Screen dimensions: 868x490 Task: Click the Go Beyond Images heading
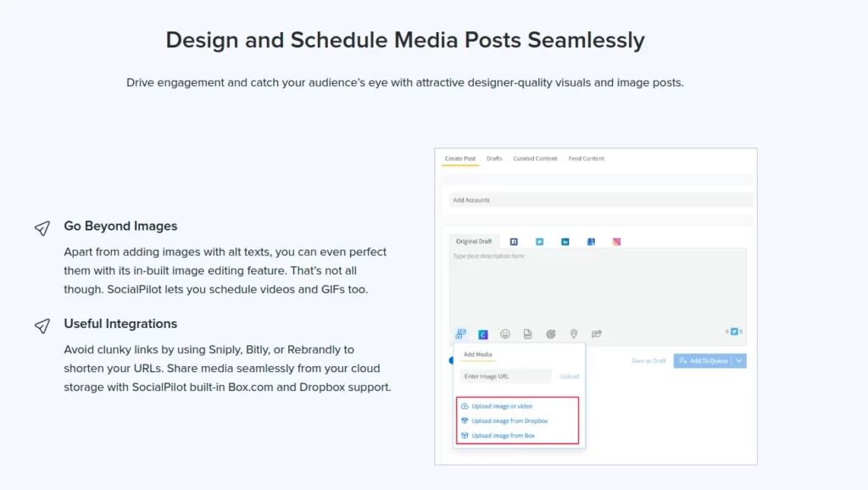[x=120, y=226]
